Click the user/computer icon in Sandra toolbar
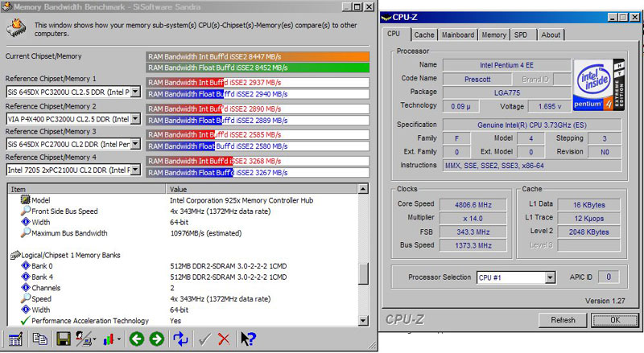The image size is (644, 353). (84, 339)
